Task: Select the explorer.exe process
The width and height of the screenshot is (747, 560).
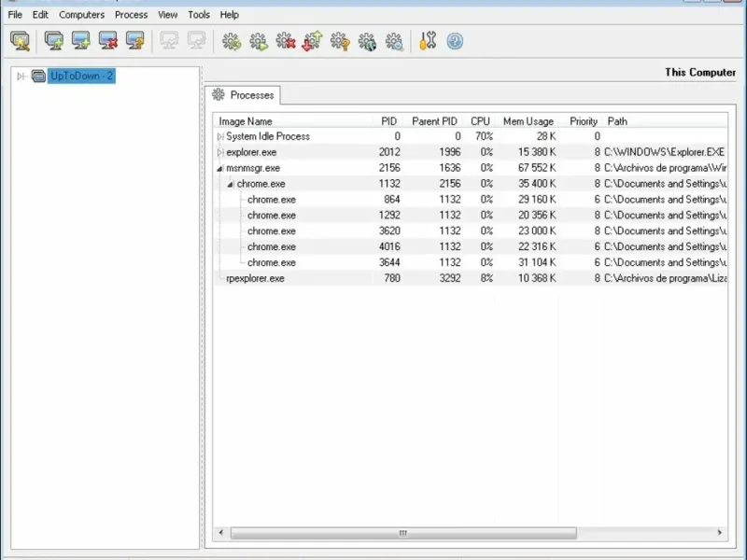Action: (471, 152)
